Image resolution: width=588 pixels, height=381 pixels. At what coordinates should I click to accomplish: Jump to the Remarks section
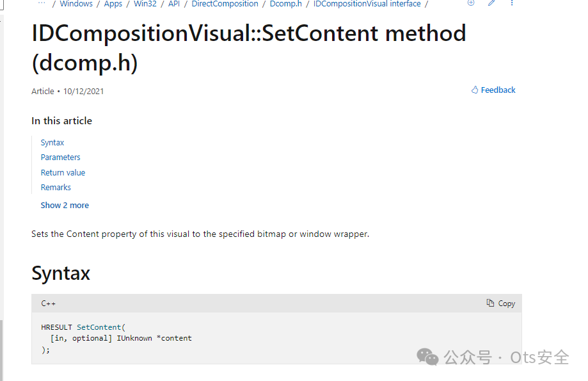pyautogui.click(x=56, y=188)
